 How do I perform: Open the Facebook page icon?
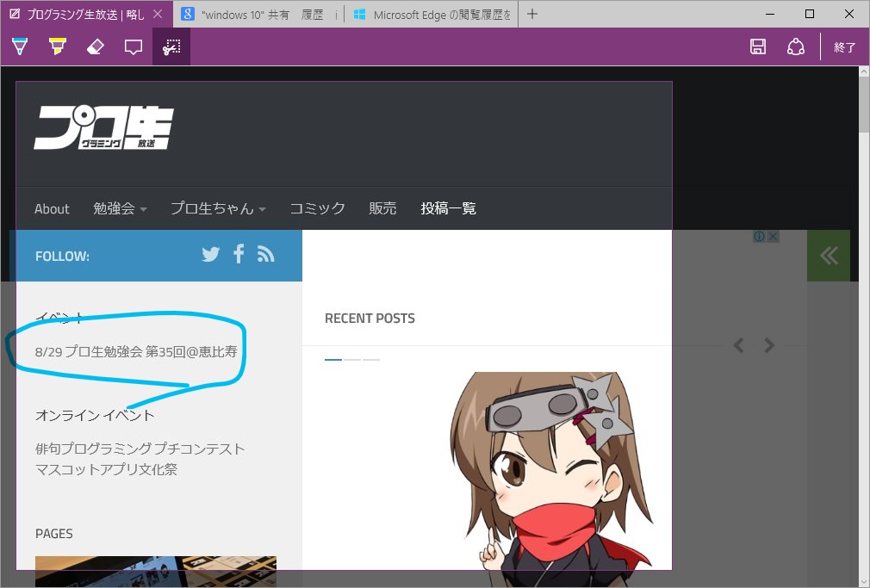[x=239, y=254]
